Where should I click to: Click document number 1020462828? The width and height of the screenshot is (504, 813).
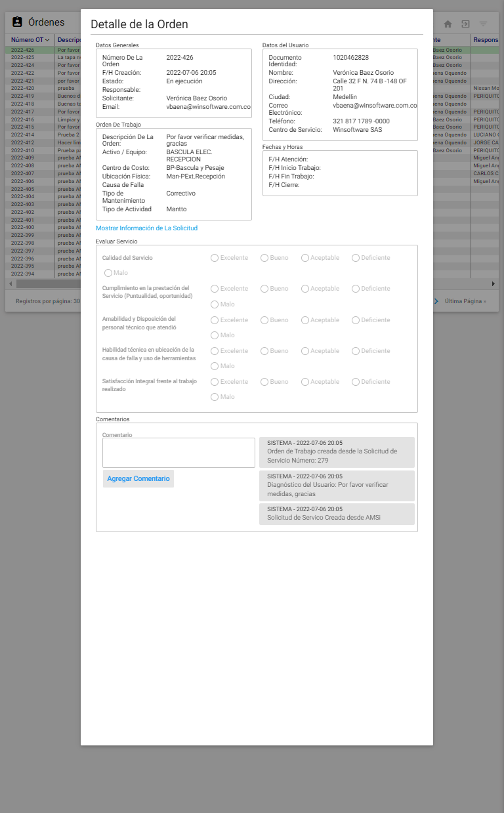coord(350,58)
